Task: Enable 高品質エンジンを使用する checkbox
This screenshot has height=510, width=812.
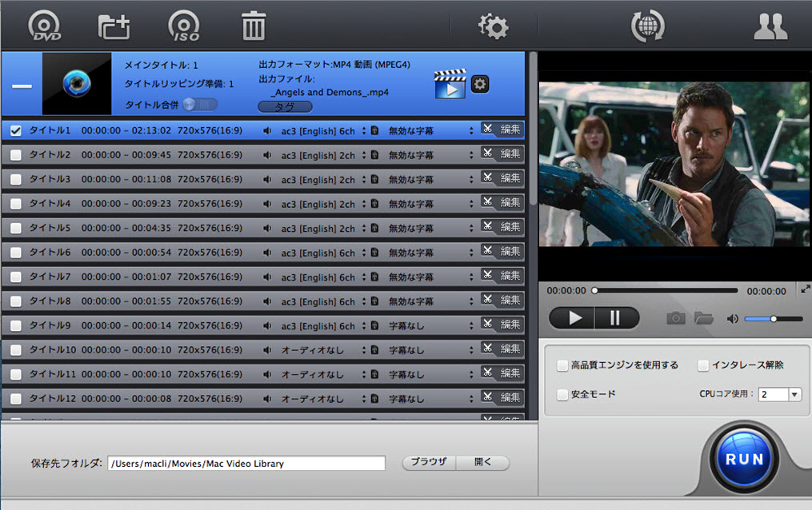Action: pos(562,365)
